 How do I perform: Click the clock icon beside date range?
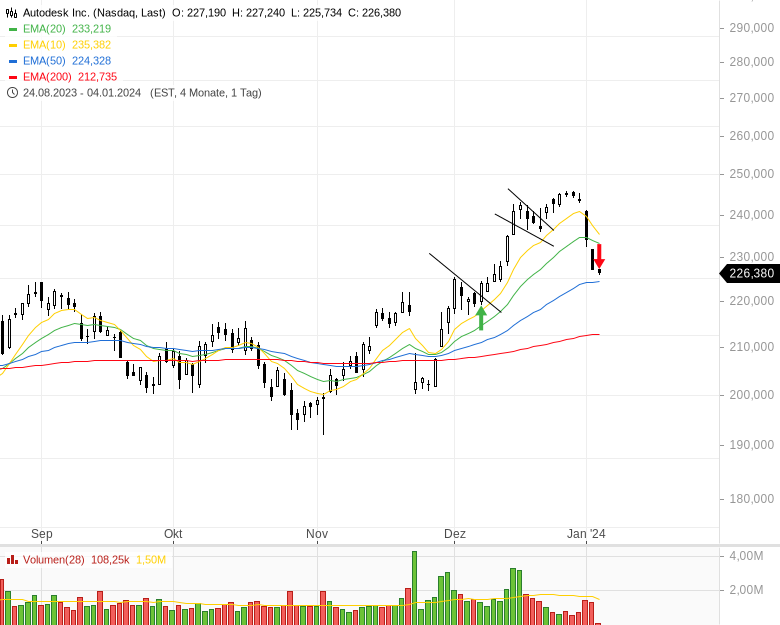coord(12,93)
